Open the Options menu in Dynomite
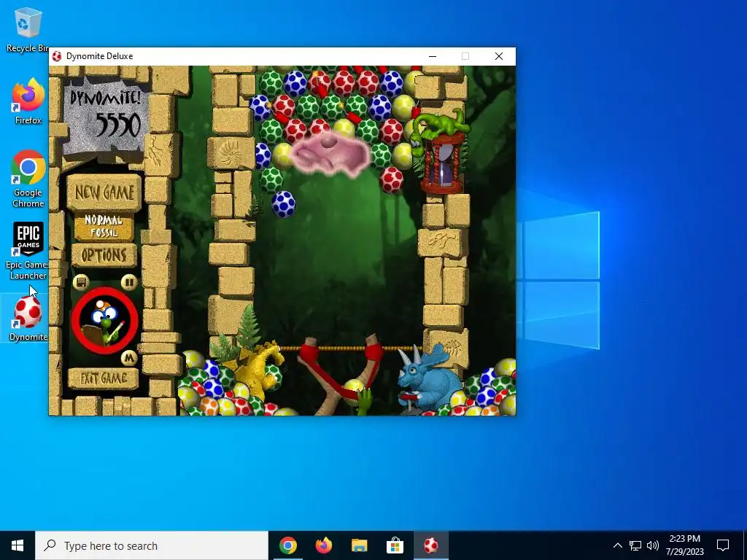Image resolution: width=747 pixels, height=560 pixels. [x=104, y=255]
